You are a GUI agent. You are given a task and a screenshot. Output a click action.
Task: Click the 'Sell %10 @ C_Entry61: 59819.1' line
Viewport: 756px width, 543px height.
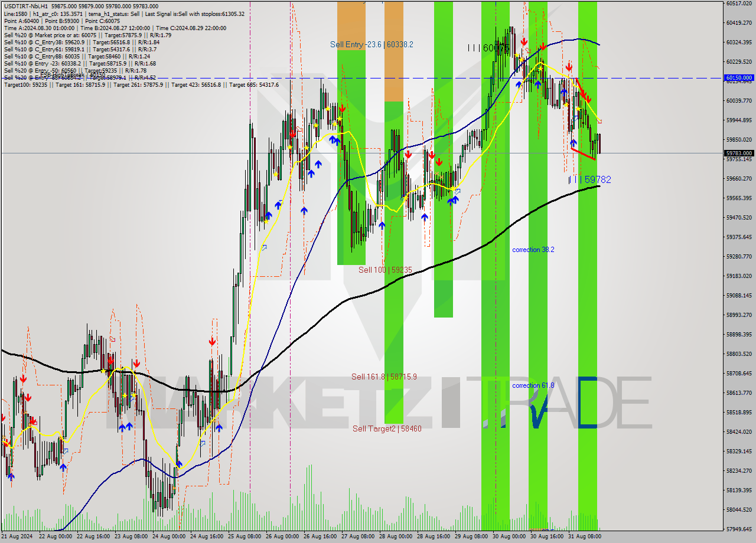tap(80, 49)
